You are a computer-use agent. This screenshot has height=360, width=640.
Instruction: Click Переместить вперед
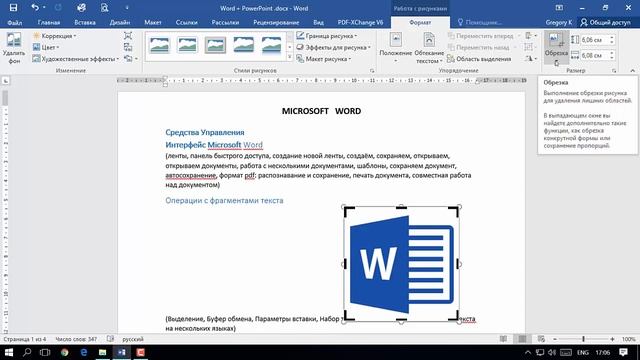pos(480,36)
